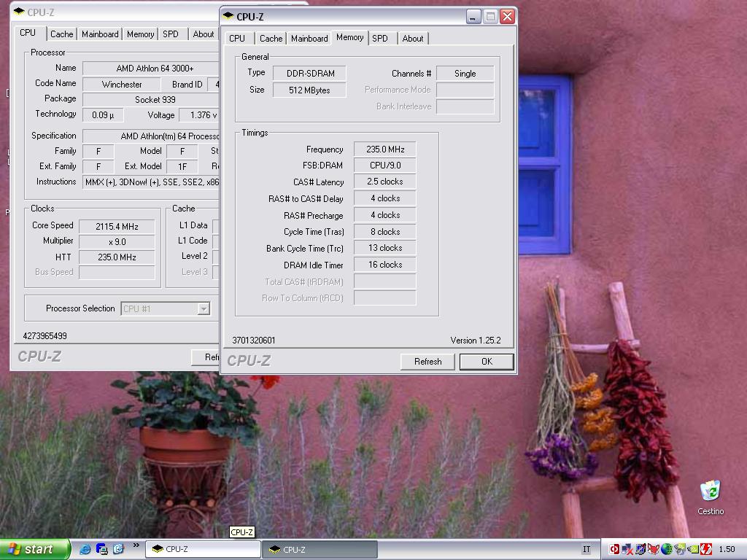
Task: Click the red tray icon with white arrows
Action: (x=705, y=549)
